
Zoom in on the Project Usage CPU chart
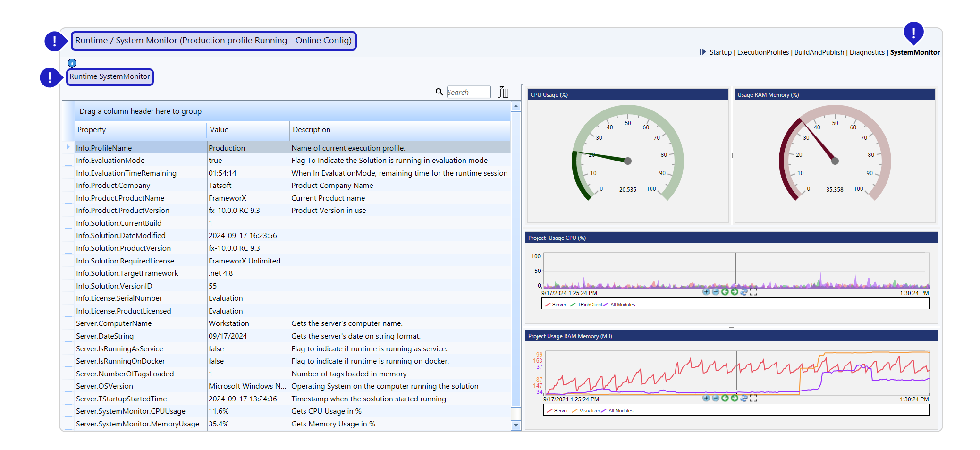click(706, 292)
